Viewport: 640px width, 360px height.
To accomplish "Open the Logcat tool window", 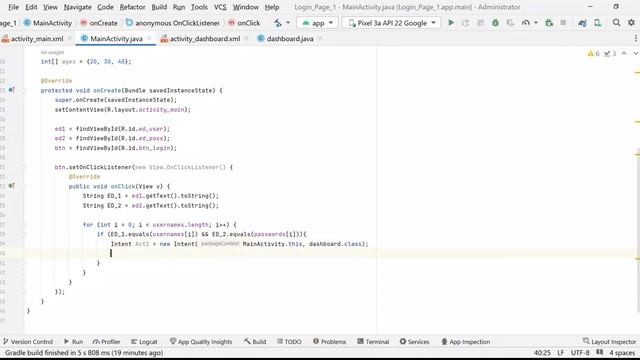I will pos(144,342).
